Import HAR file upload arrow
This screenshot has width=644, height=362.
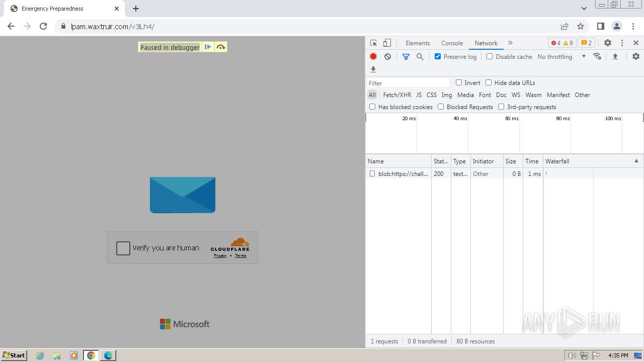point(615,57)
